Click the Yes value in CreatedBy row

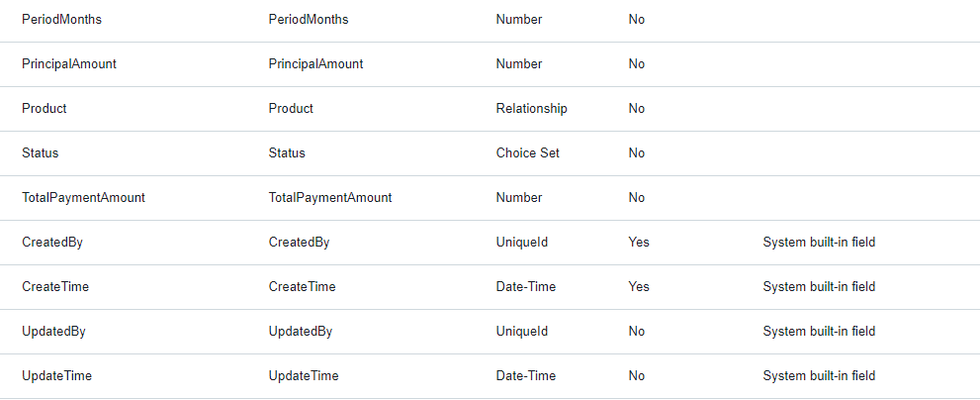pos(639,243)
